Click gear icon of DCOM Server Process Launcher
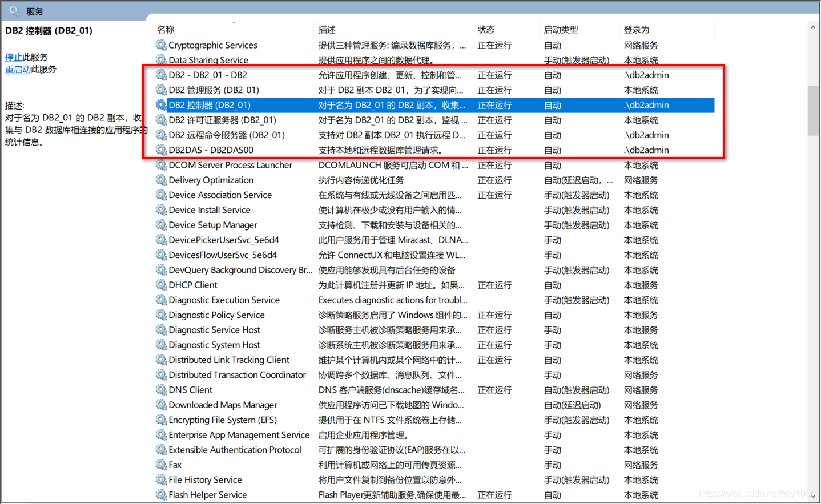 point(161,165)
